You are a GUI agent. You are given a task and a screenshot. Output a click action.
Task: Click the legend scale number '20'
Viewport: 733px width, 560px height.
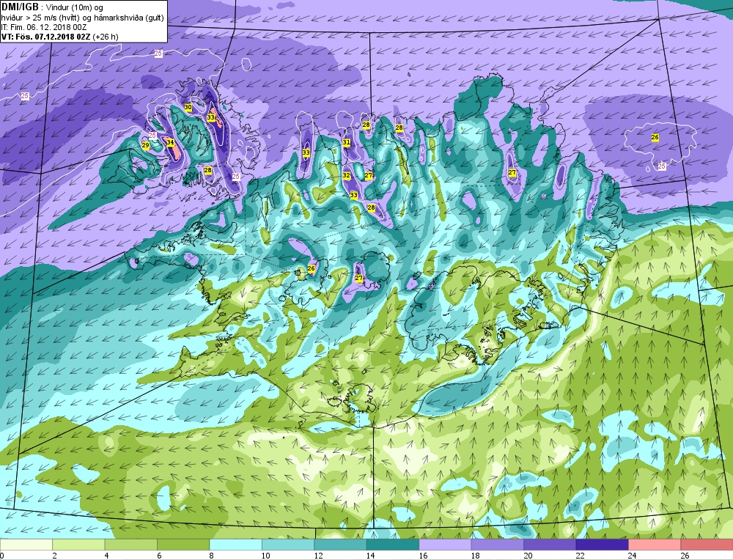528,556
